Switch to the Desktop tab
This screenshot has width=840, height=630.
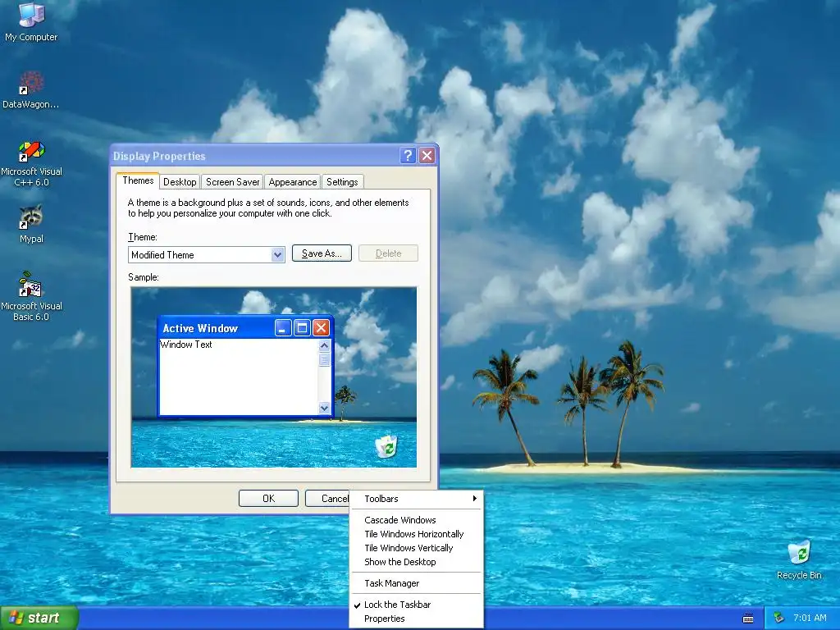(180, 182)
